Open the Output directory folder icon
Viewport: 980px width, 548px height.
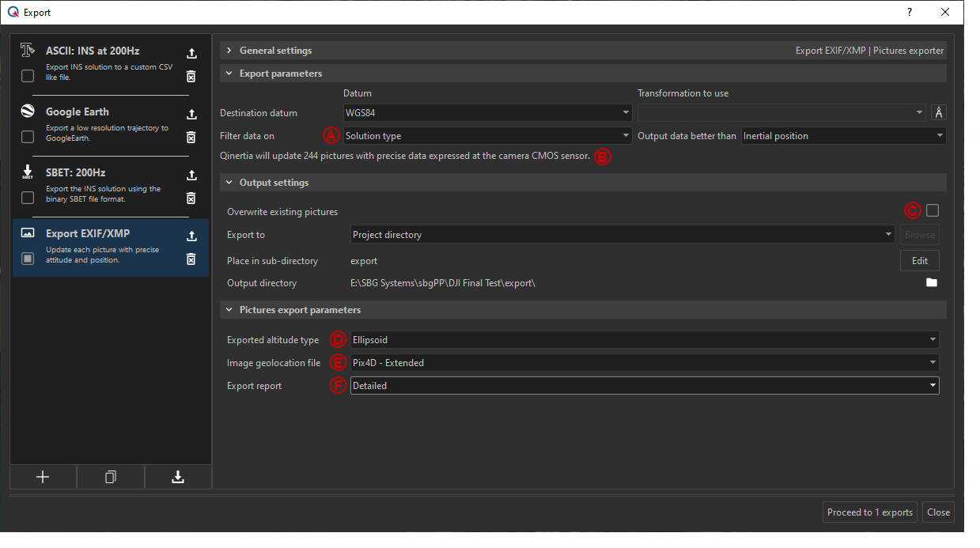coord(931,282)
